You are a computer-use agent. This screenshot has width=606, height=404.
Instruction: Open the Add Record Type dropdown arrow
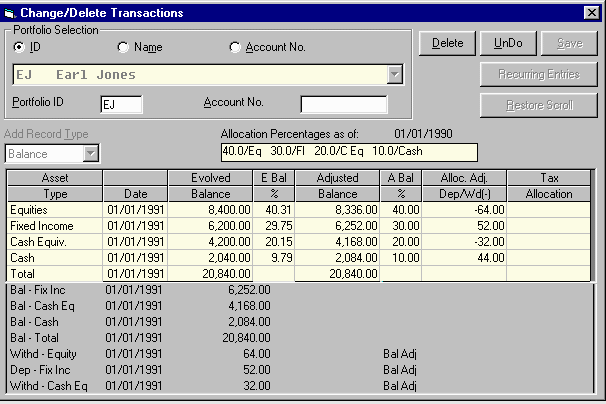(x=91, y=154)
